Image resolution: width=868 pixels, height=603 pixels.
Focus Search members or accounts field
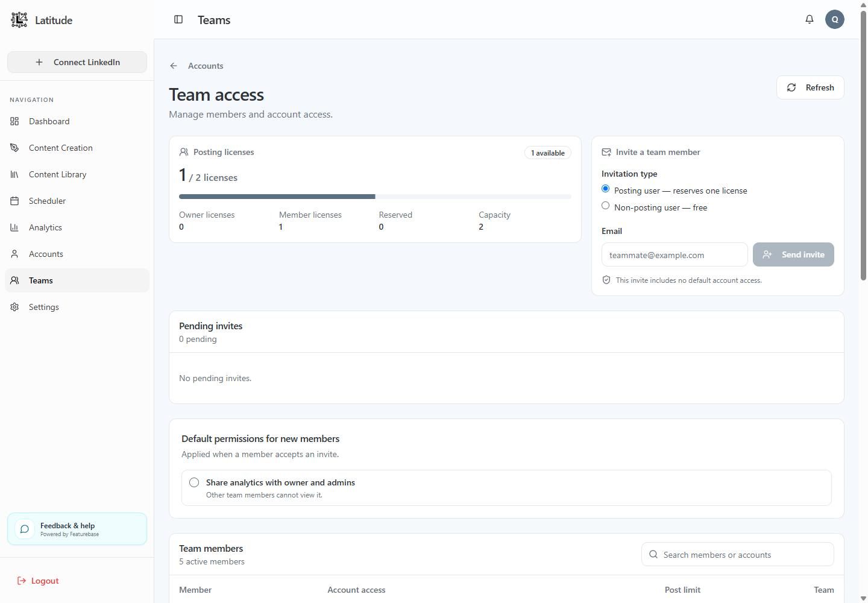[x=738, y=554]
